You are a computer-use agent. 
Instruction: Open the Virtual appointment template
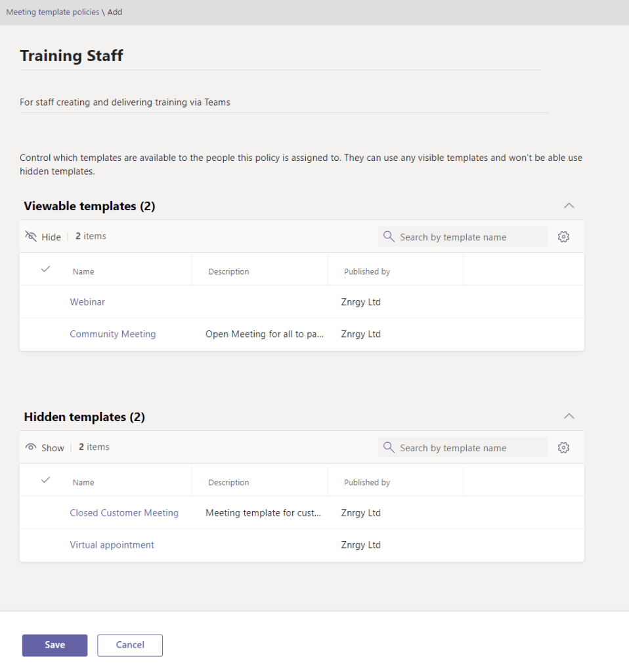point(112,545)
